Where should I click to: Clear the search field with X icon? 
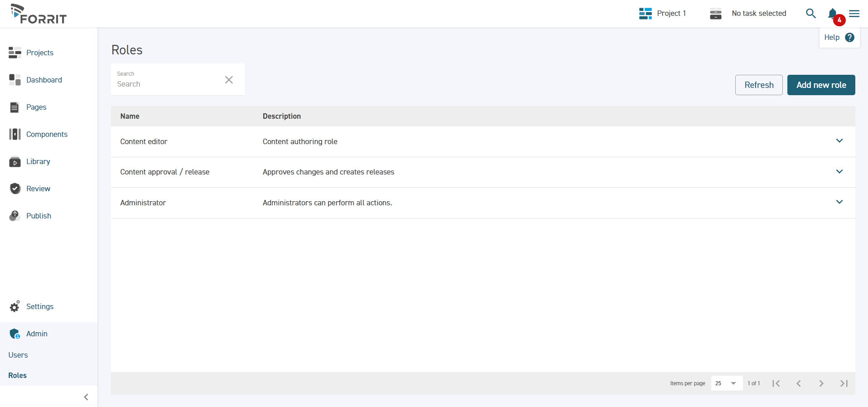[229, 80]
